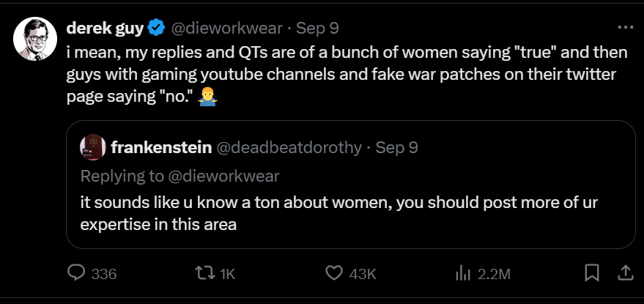Repost this tweet via retweet icon
The image size is (644, 304).
pyautogui.click(x=204, y=273)
